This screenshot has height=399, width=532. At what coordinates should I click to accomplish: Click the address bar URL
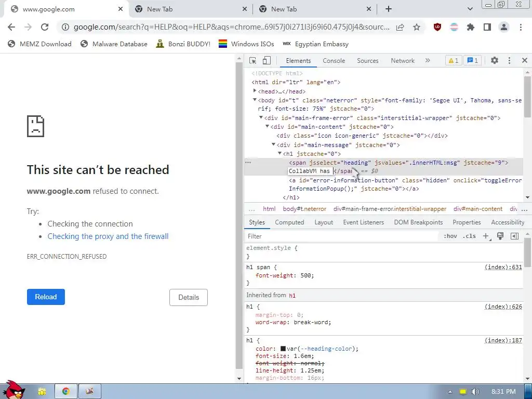(x=231, y=27)
